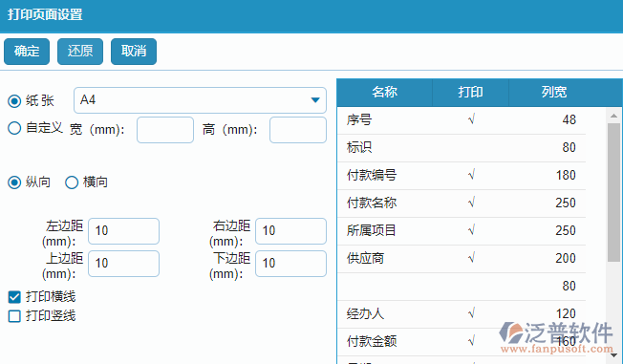
Task: Click the 右边距 input field
Action: click(x=290, y=231)
